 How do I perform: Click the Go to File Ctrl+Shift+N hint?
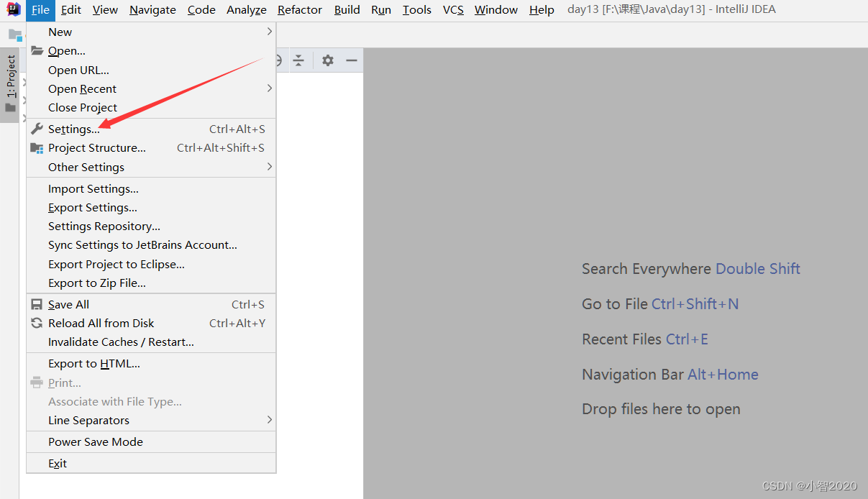pos(660,304)
